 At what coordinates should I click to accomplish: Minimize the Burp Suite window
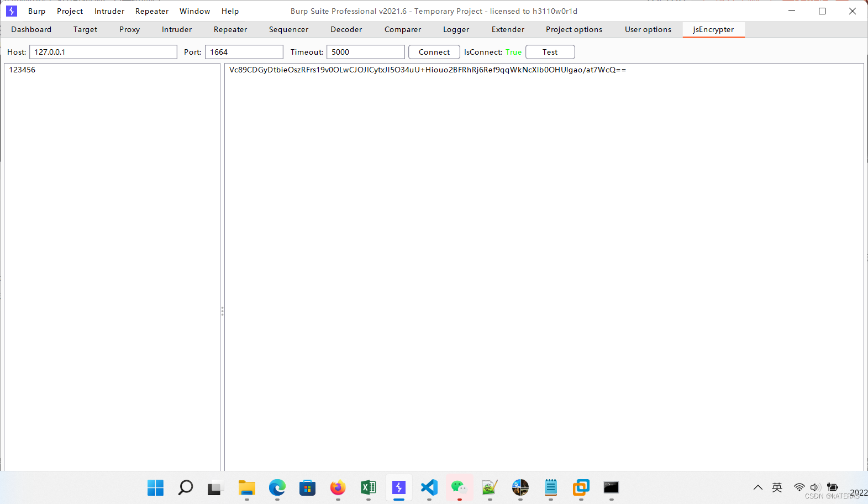pyautogui.click(x=792, y=11)
